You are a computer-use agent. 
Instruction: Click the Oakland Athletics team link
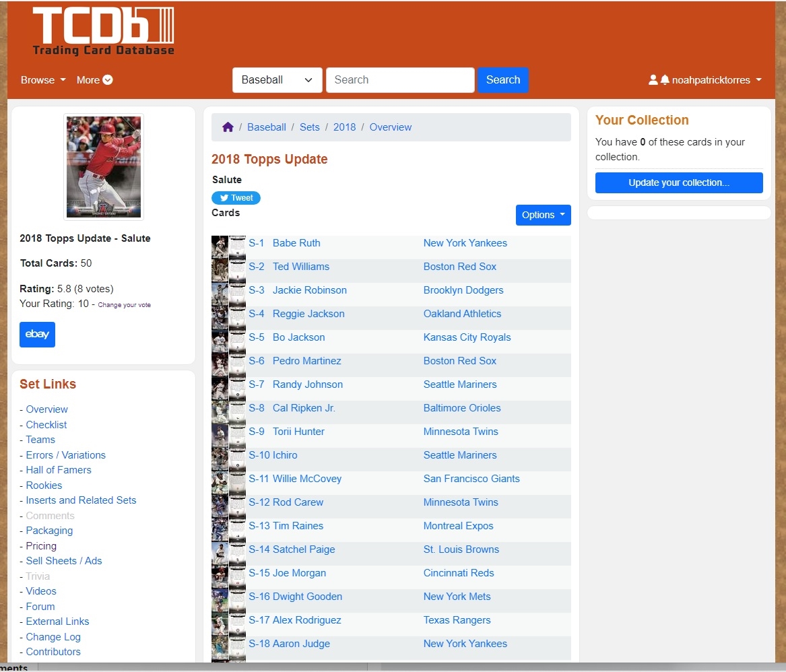462,314
